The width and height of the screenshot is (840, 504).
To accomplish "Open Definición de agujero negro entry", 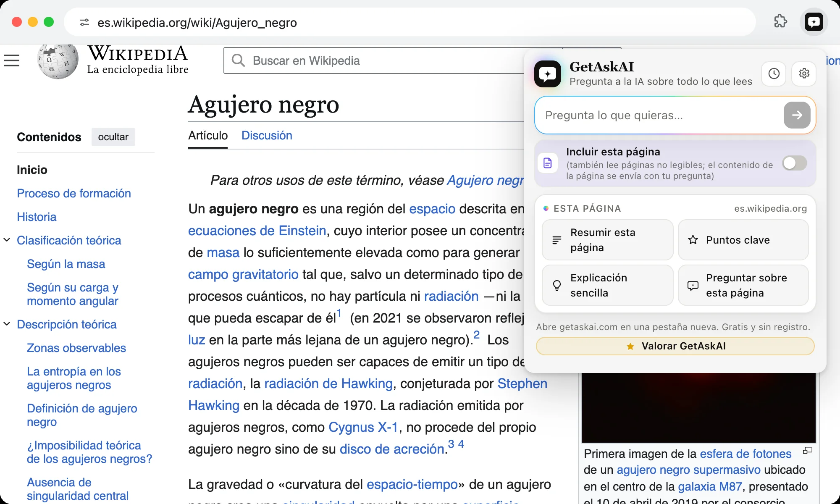I will pos(82,415).
